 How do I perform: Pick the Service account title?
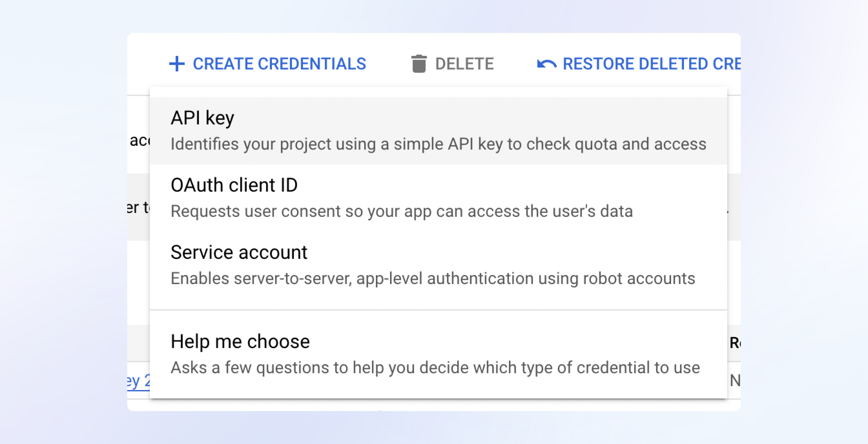(239, 252)
